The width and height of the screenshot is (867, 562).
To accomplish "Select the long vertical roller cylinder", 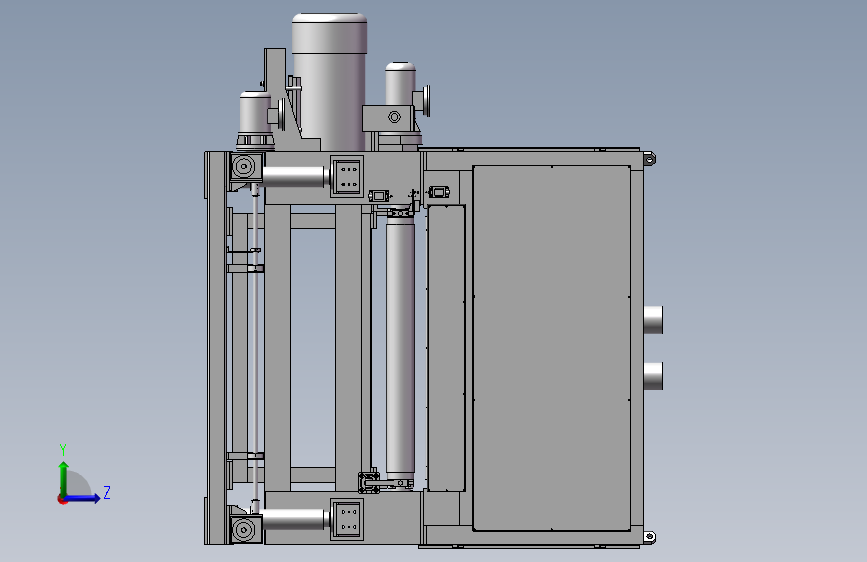I will 400,348.
